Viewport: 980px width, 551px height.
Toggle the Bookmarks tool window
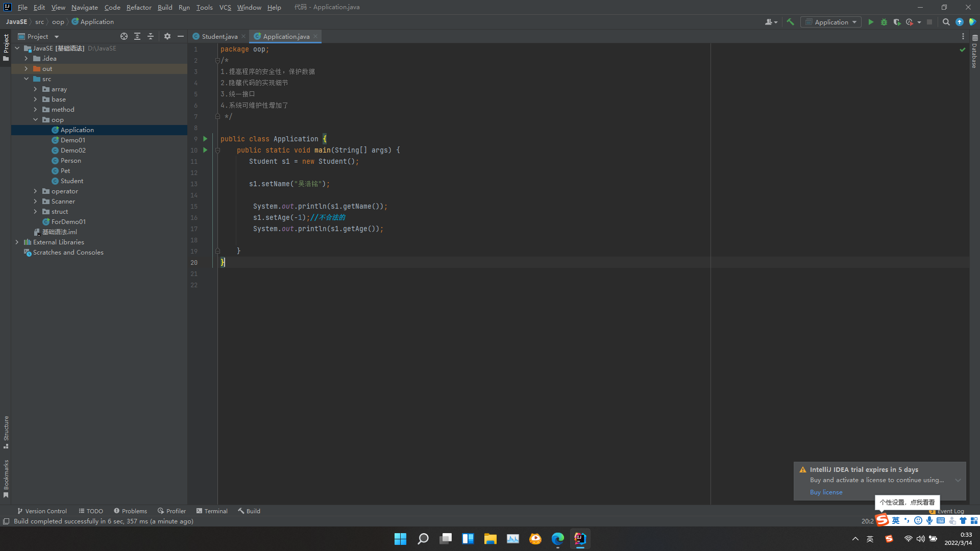(x=6, y=478)
